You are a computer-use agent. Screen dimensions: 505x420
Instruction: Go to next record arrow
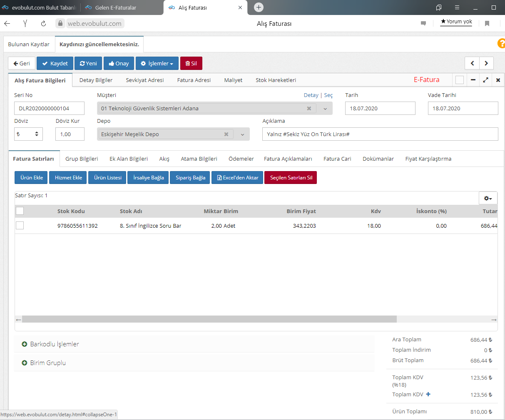486,63
